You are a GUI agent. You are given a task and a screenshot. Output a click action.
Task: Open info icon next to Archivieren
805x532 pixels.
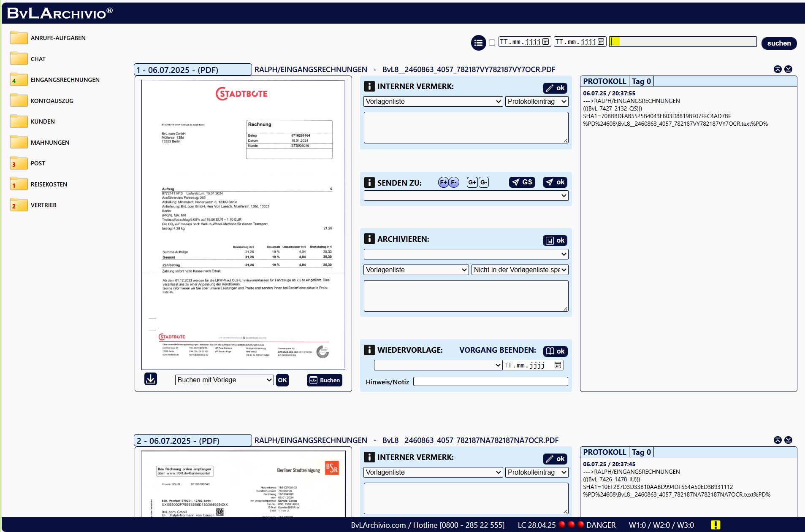point(369,239)
